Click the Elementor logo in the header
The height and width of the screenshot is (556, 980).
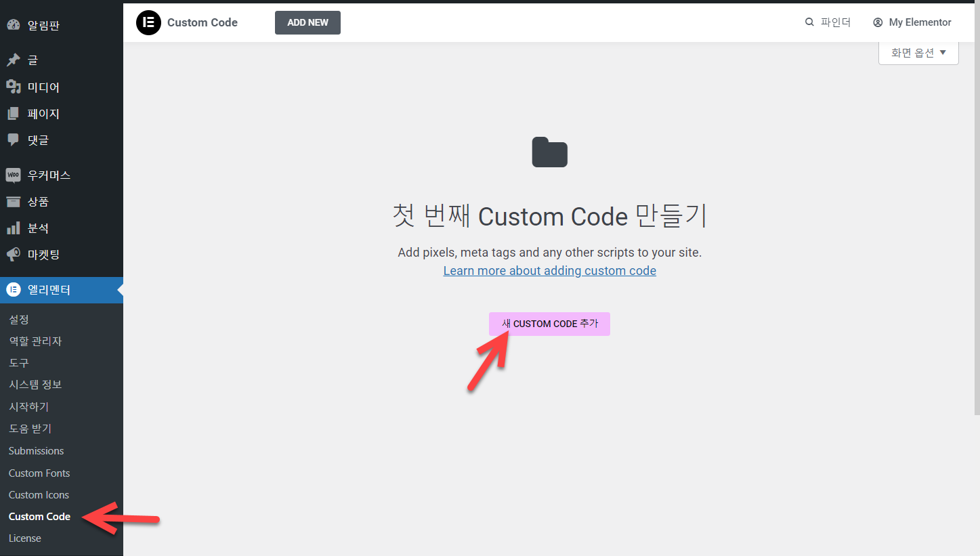tap(148, 22)
